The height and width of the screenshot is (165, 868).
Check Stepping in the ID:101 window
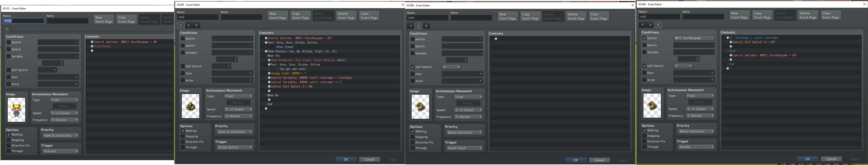[x=9, y=140]
